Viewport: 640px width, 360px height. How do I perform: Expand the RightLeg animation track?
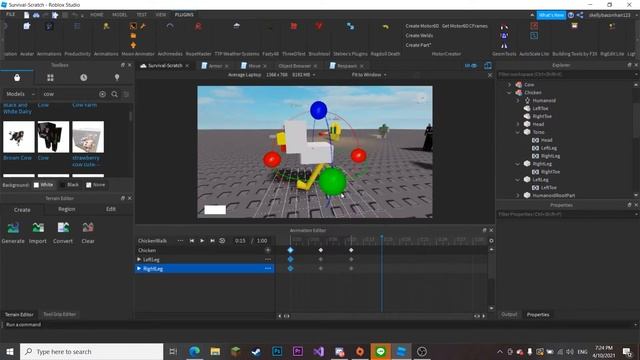(x=139, y=269)
